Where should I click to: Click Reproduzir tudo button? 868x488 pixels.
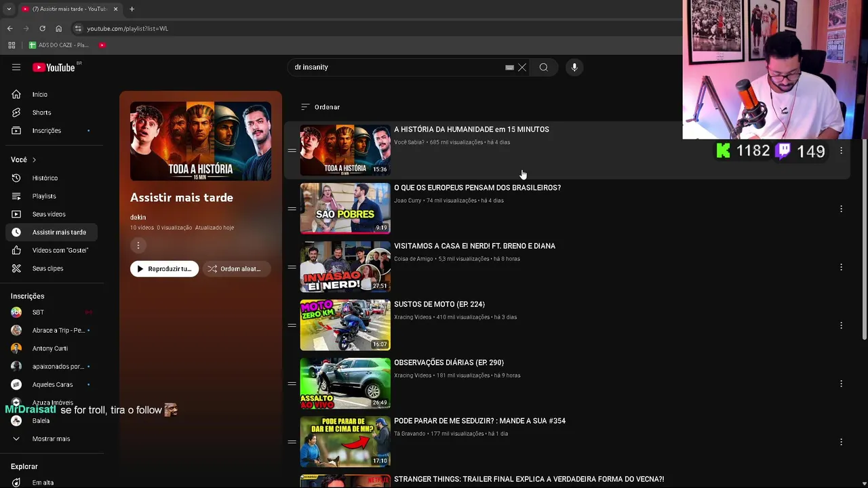click(164, 269)
